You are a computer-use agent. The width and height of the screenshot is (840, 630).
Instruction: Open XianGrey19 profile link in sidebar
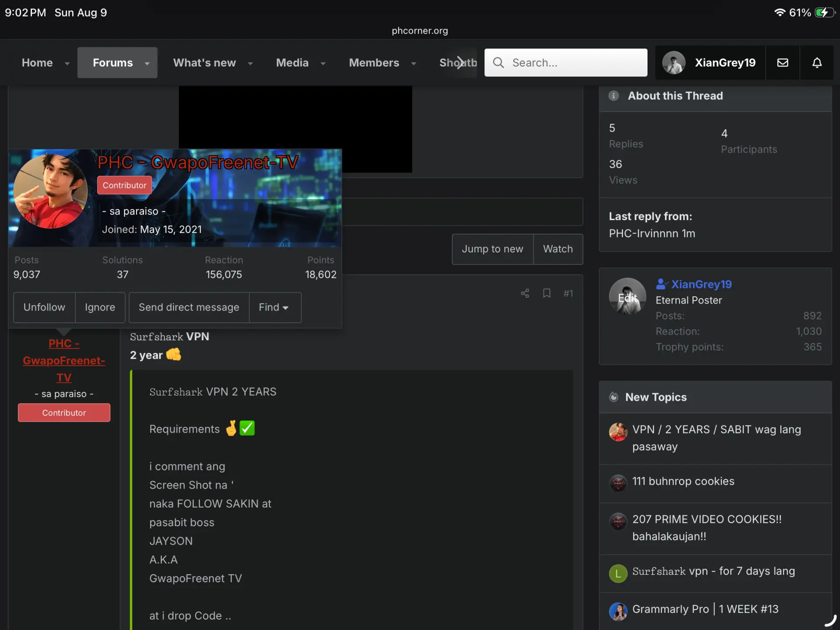coord(701,284)
